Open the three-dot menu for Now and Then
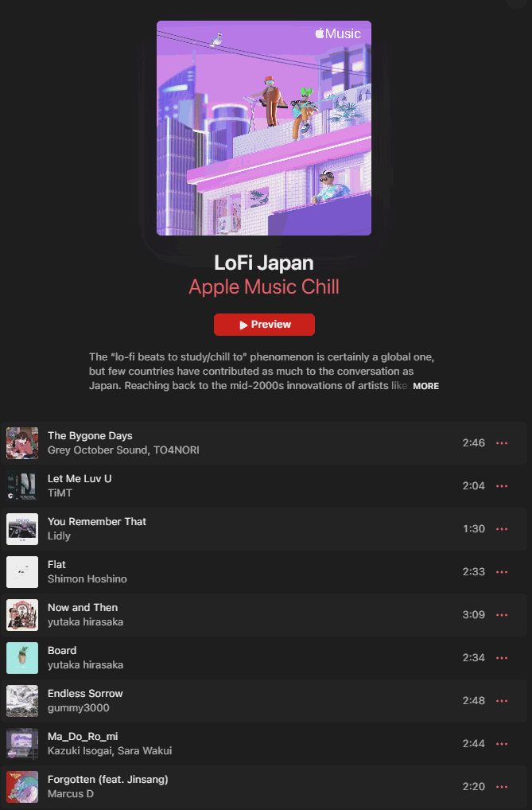The image size is (532, 810). point(502,615)
